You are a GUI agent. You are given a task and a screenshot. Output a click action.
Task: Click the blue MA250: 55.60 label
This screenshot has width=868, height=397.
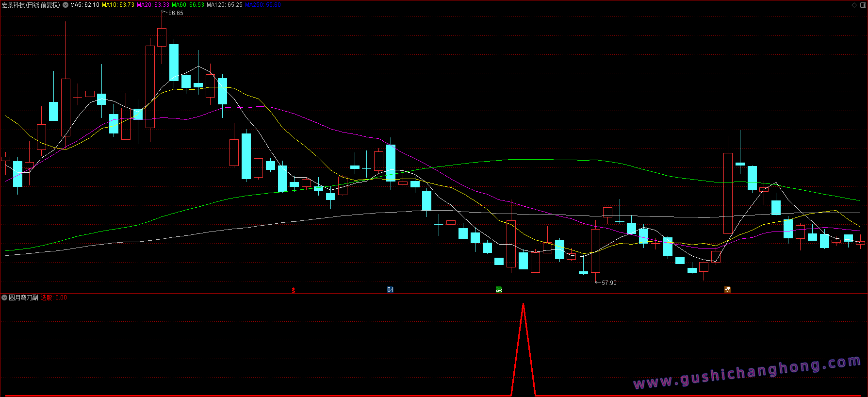(x=262, y=5)
